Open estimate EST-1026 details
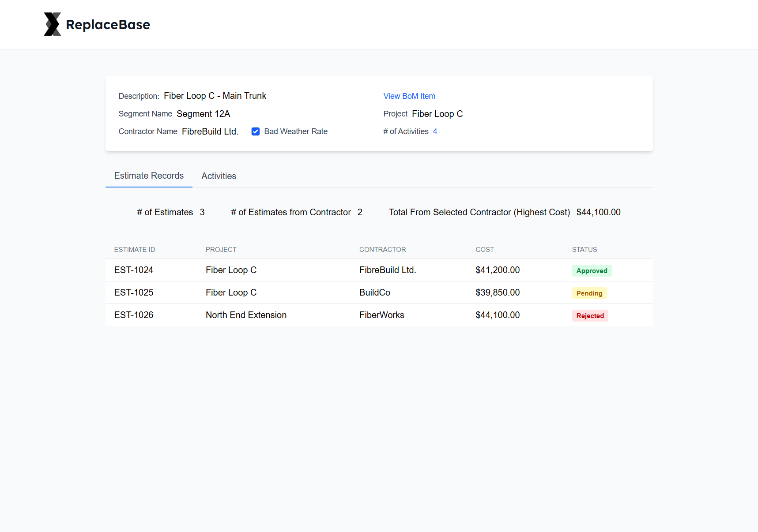 click(134, 315)
